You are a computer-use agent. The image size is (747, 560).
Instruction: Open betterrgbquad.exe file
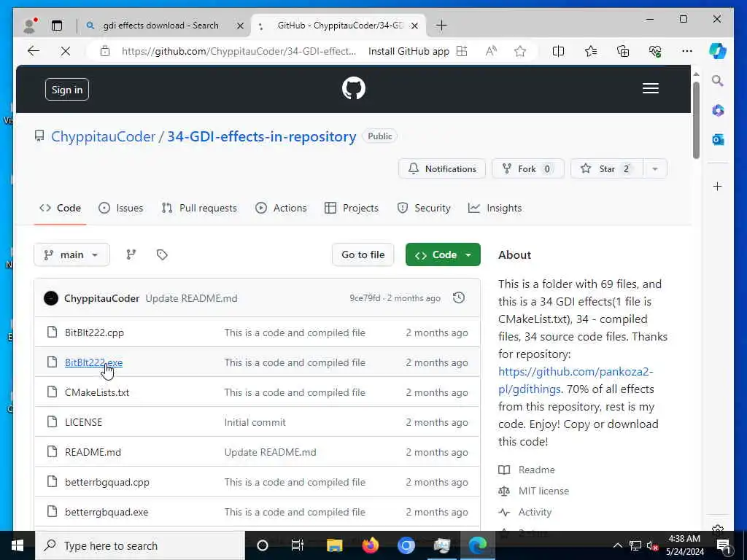tap(107, 512)
